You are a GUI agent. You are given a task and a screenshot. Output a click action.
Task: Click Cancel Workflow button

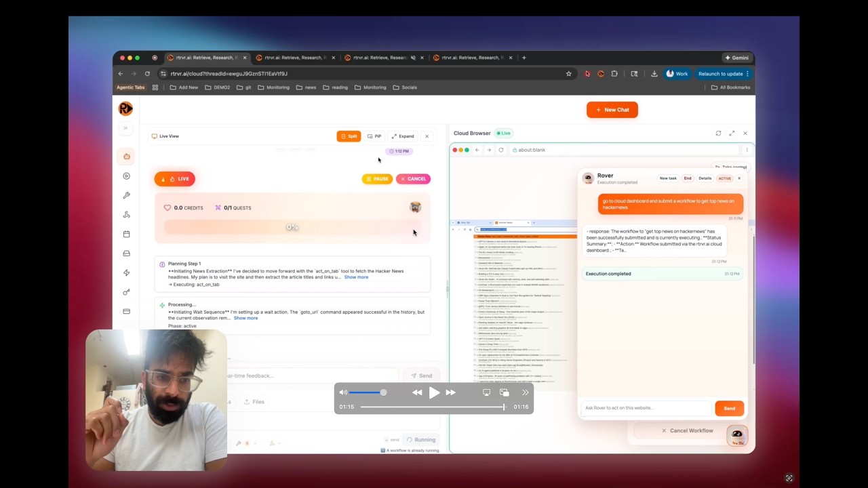pos(687,430)
